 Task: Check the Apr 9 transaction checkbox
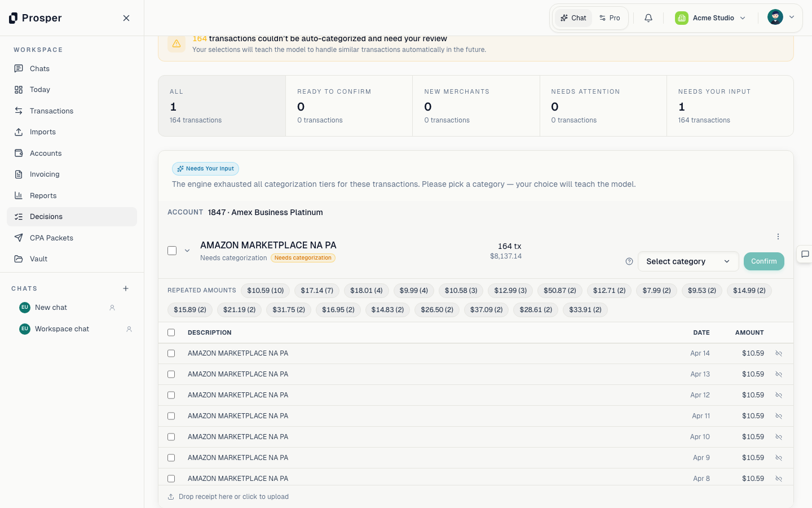pyautogui.click(x=171, y=458)
